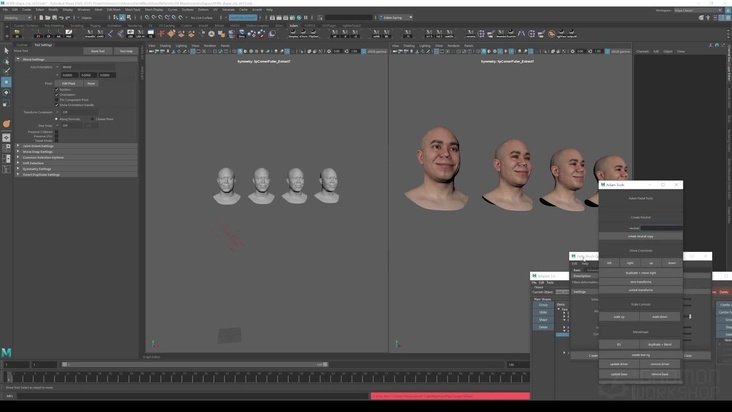732x412 pixels.
Task: Click the time slider ruler track
Action: (x=266, y=376)
